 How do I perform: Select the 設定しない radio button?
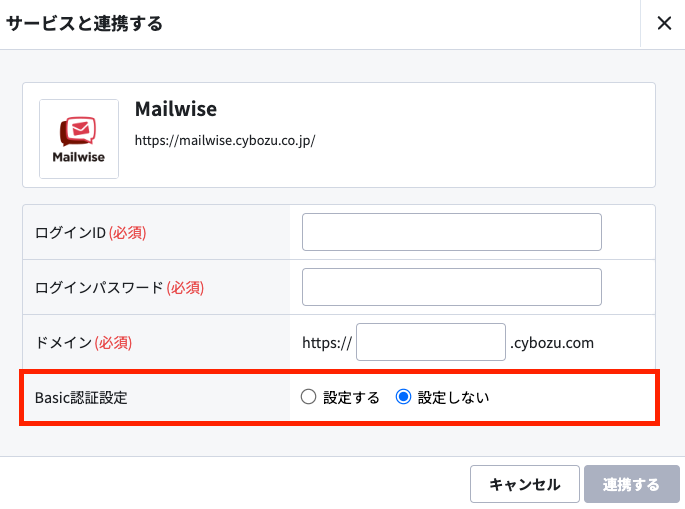pyautogui.click(x=403, y=397)
